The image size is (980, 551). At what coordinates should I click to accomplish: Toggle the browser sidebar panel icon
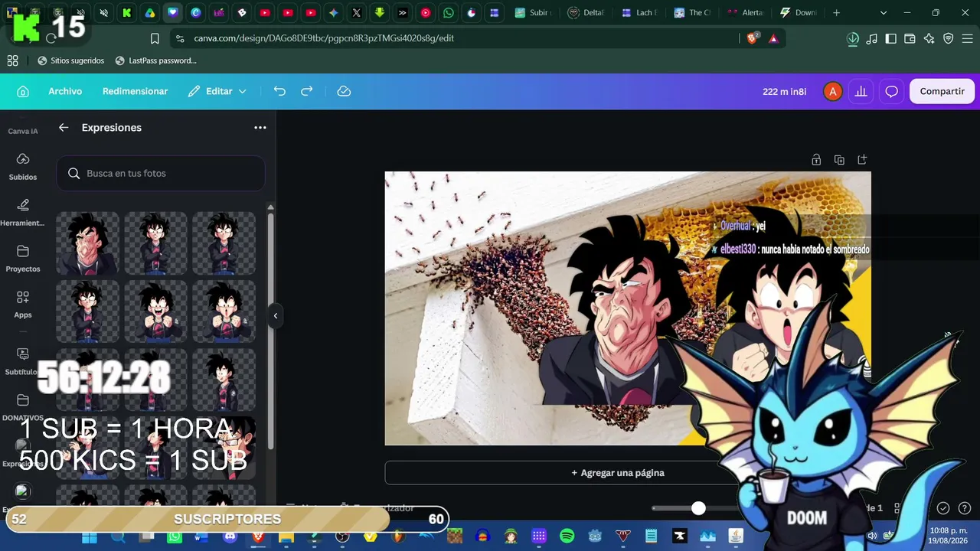pos(890,38)
